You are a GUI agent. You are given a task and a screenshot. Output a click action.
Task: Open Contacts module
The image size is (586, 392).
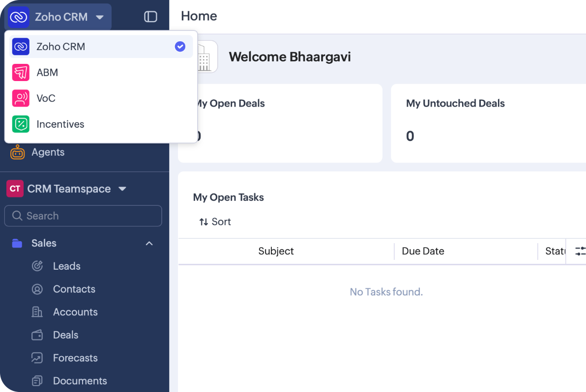click(74, 289)
